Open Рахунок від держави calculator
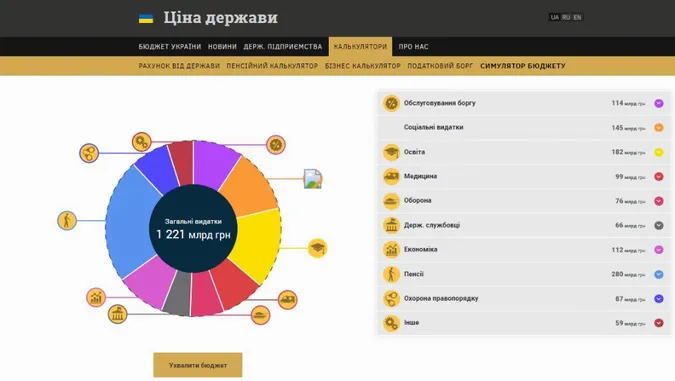675x381 pixels. (179, 66)
